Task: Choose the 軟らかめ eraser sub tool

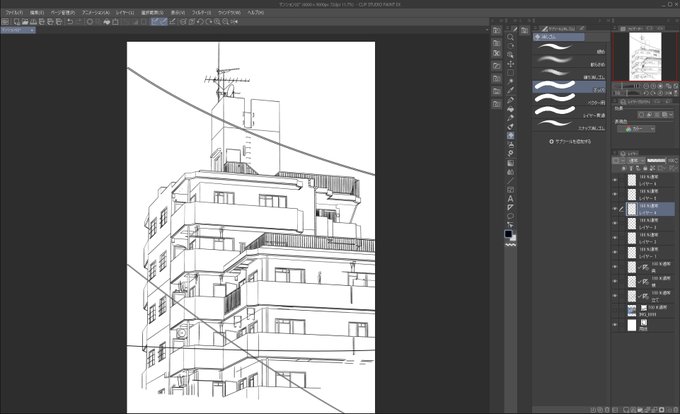Action: (569, 61)
